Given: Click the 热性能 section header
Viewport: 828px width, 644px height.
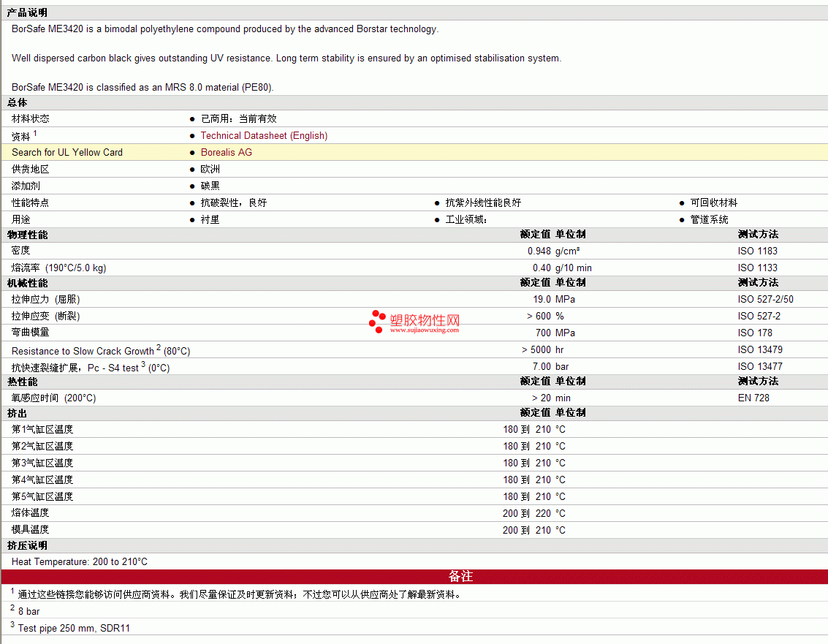Looking at the screenshot, I should point(22,382).
